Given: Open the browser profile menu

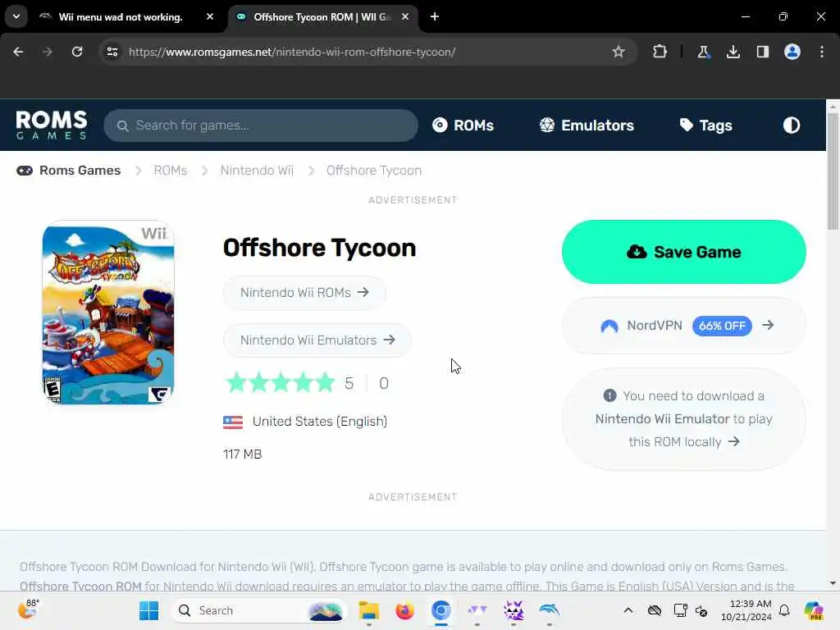Looking at the screenshot, I should click(792, 52).
